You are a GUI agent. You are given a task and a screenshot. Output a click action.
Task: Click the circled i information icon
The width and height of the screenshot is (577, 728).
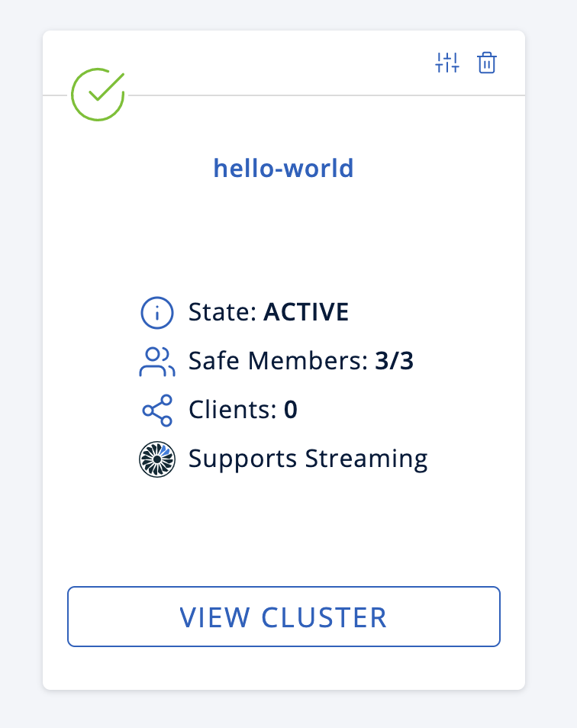click(157, 312)
